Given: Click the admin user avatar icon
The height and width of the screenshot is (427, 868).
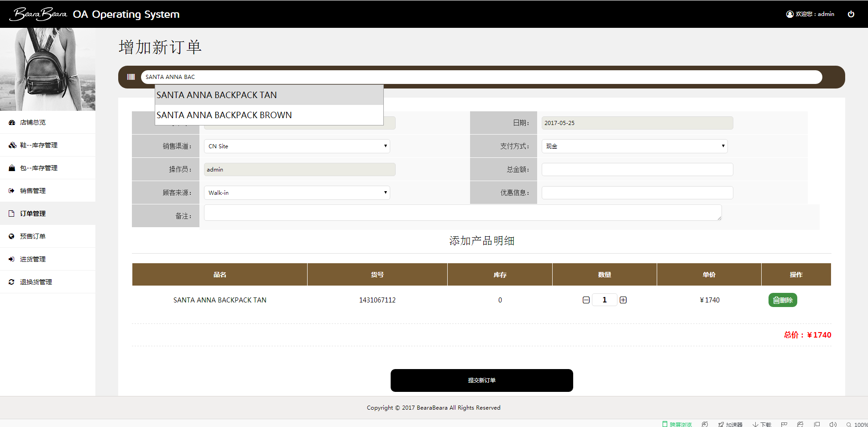Looking at the screenshot, I should pyautogui.click(x=790, y=14).
